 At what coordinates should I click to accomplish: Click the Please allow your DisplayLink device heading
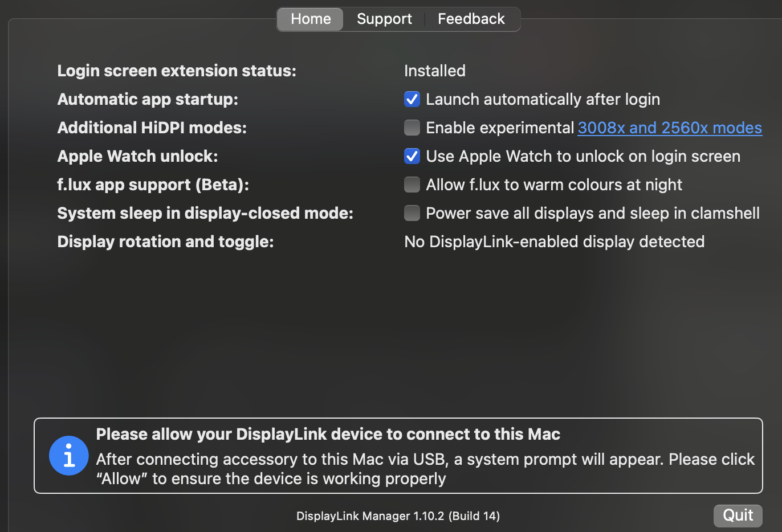pos(328,434)
